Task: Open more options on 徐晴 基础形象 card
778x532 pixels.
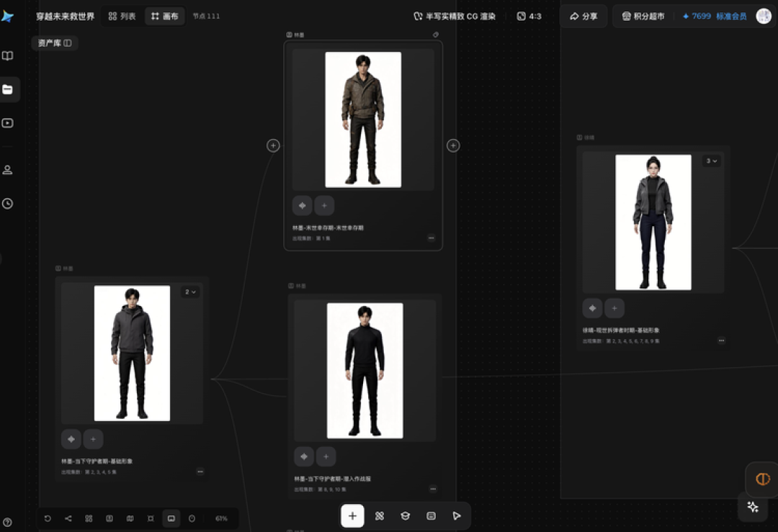Action: [x=721, y=341]
